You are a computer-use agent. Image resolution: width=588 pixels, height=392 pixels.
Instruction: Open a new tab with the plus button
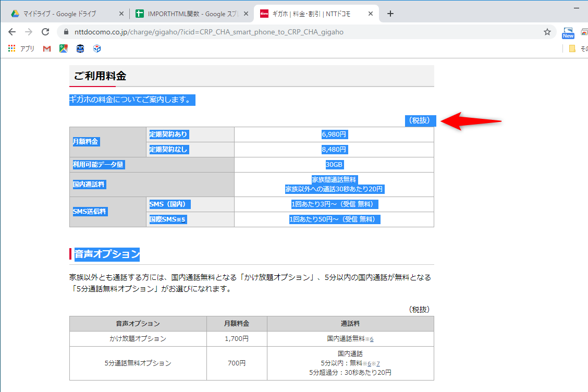pyautogui.click(x=390, y=14)
